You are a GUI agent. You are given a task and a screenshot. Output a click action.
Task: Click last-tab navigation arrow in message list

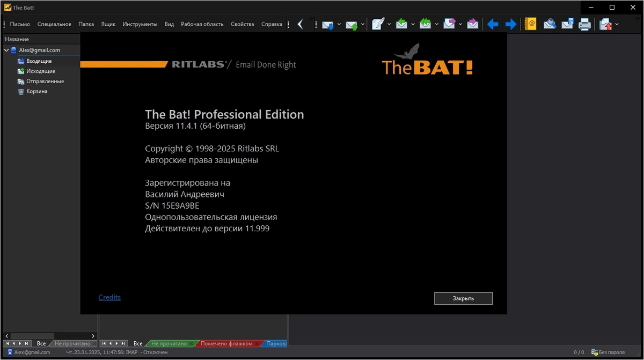[123, 343]
